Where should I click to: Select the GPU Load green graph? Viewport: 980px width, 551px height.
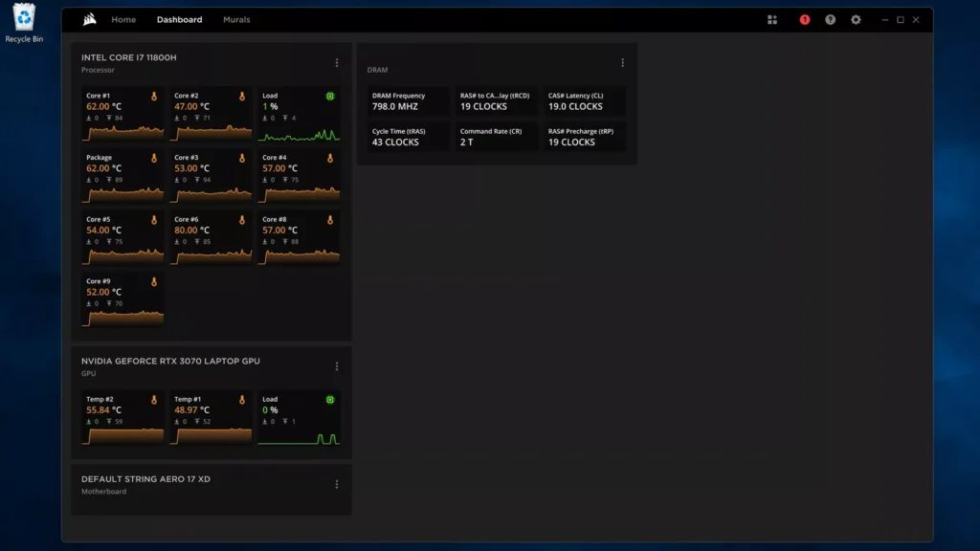click(300, 438)
